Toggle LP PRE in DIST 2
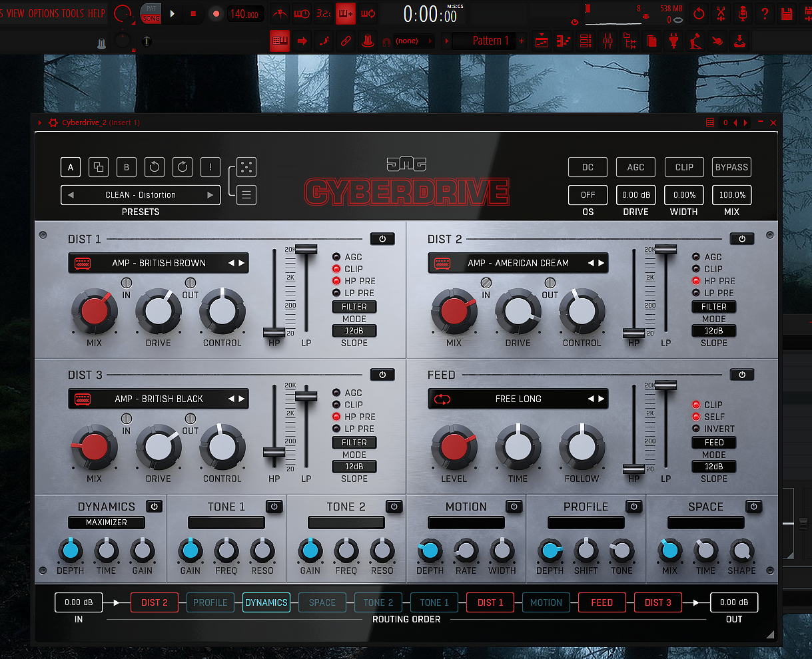Screen dimensions: 812x659 [x=696, y=293]
